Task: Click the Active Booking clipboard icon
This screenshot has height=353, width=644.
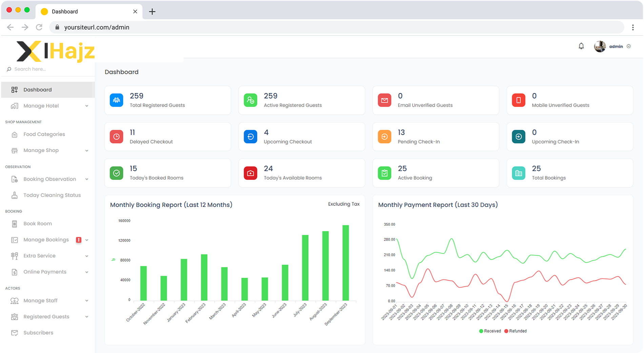Action: click(x=384, y=173)
